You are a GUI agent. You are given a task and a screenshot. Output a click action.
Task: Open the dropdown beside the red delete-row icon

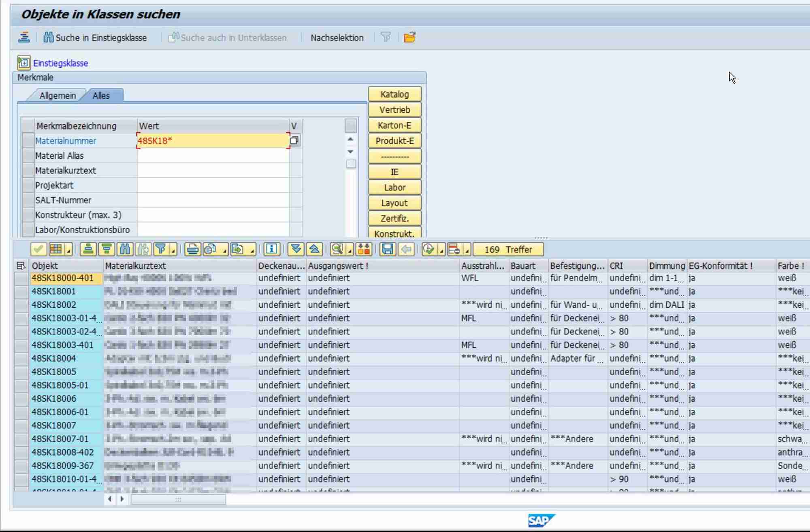click(467, 250)
